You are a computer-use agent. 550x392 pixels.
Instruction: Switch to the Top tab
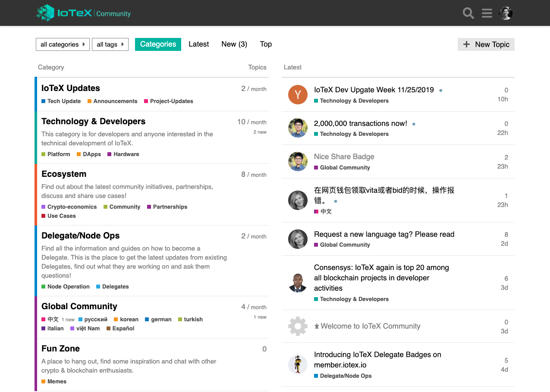tap(266, 44)
